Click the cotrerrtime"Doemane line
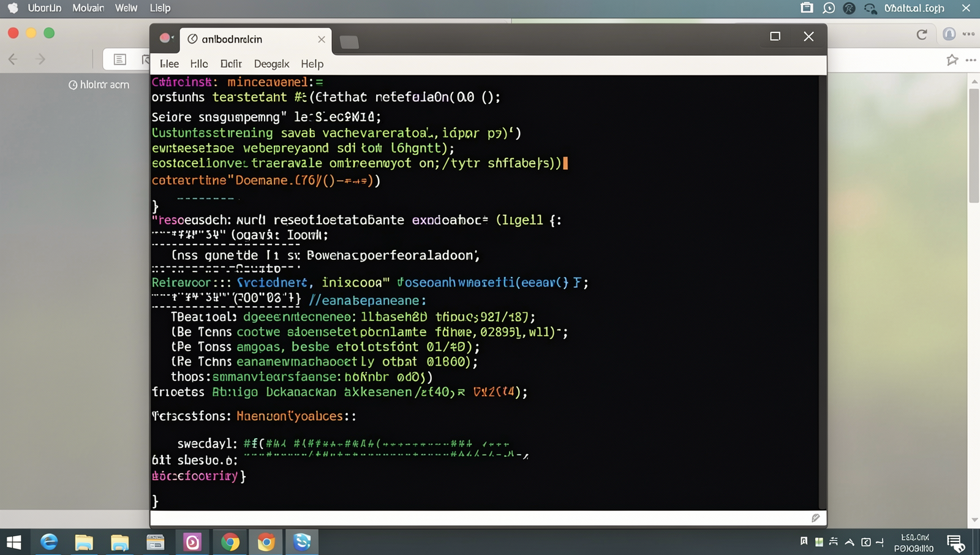Screen dimensions: 980x555 [x=266, y=180]
